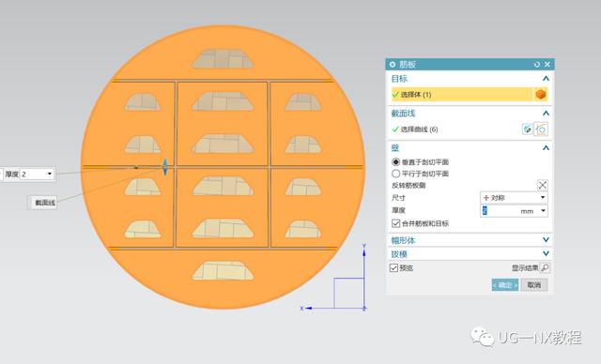
Task: Open the 尺寸 symmetric dropdown
Action: (x=514, y=198)
